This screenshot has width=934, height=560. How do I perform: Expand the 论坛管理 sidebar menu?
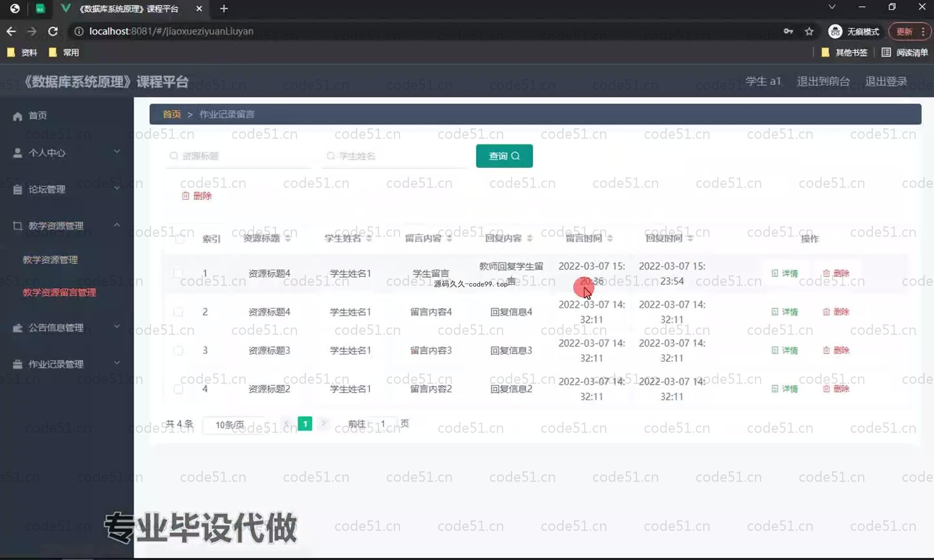click(66, 189)
